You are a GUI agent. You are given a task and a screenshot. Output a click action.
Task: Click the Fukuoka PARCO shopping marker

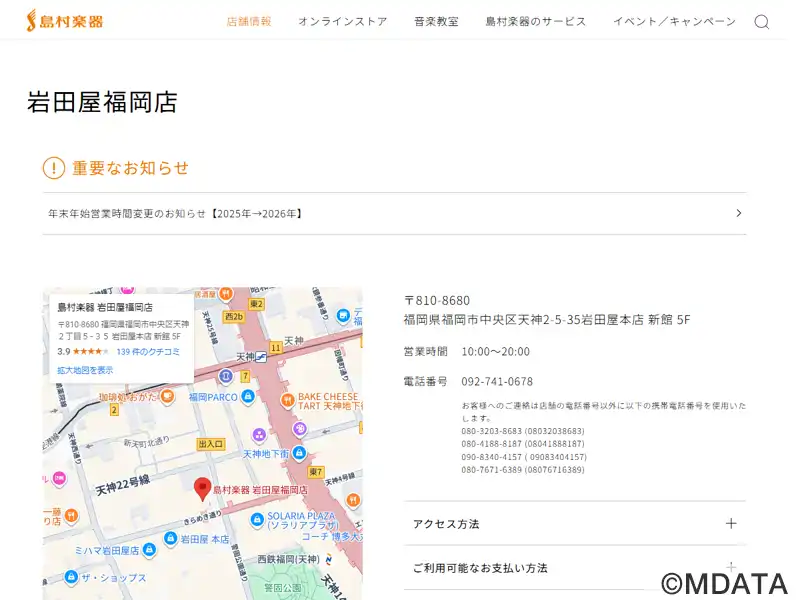tap(248, 397)
